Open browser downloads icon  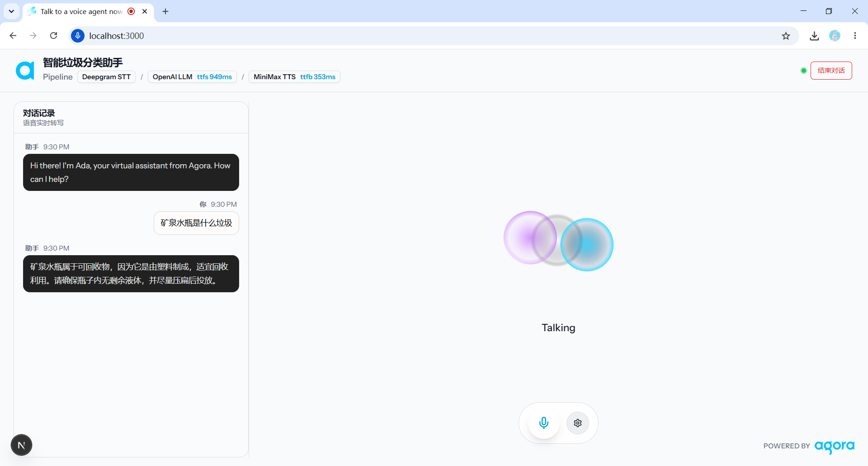click(x=814, y=36)
